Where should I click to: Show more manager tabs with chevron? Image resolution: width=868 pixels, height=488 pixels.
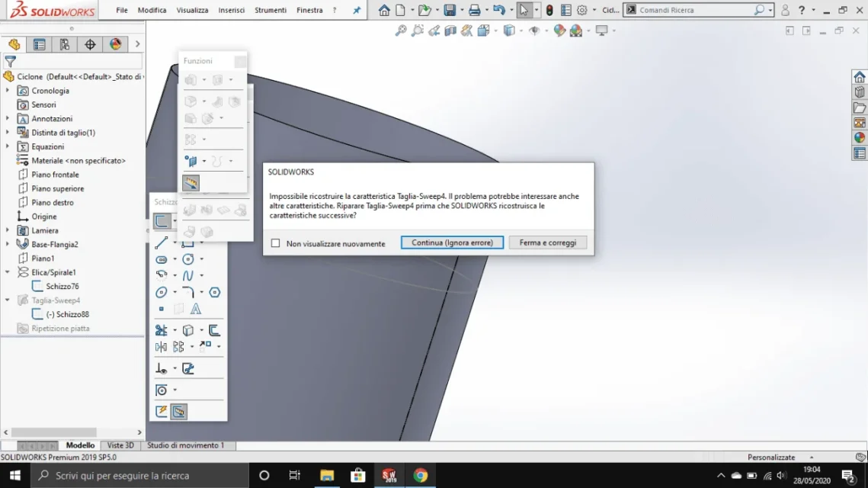click(x=137, y=44)
